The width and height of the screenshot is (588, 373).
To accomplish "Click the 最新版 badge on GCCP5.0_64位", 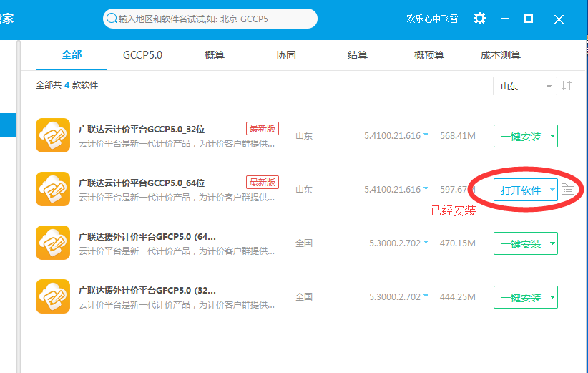I will [x=263, y=182].
